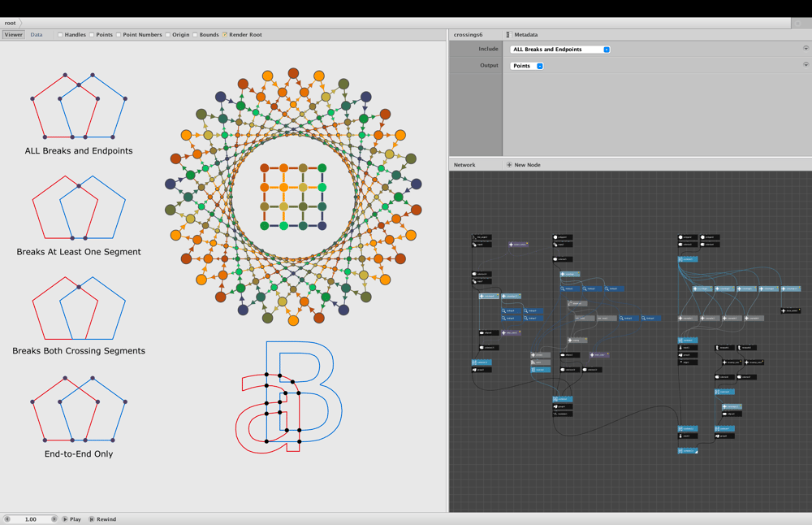Viewport: 812px width, 525px height.
Task: Click the New Node plus icon
Action: pyautogui.click(x=509, y=165)
